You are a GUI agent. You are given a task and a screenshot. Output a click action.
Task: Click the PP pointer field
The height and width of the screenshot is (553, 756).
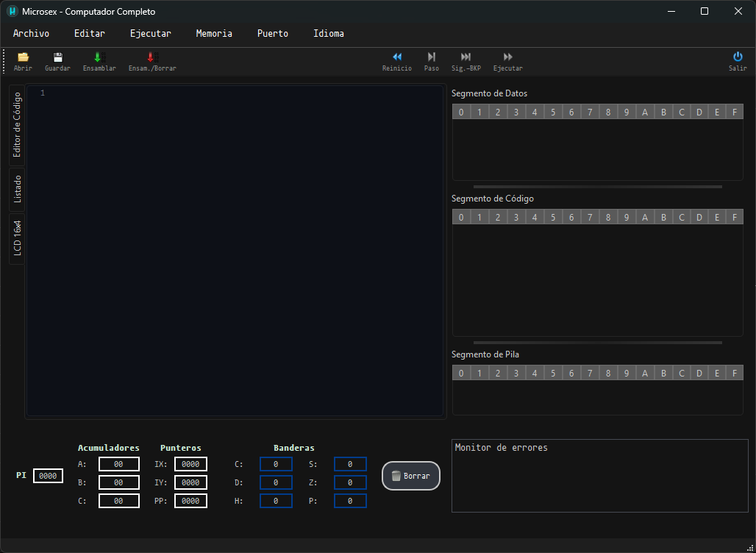pyautogui.click(x=191, y=501)
